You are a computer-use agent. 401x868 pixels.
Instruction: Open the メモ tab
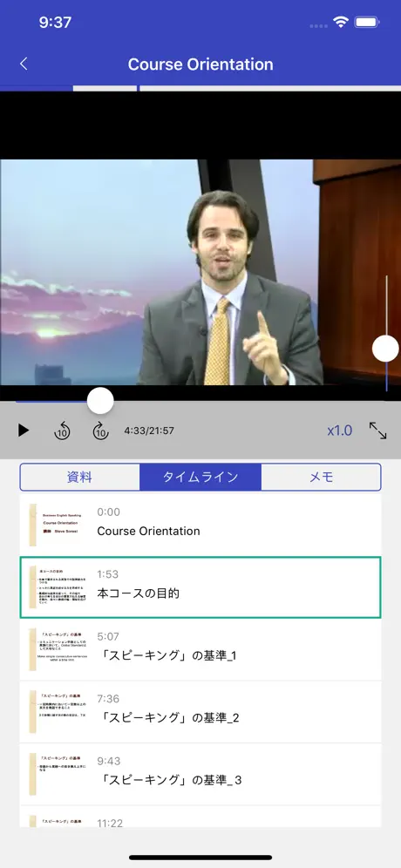(x=322, y=478)
